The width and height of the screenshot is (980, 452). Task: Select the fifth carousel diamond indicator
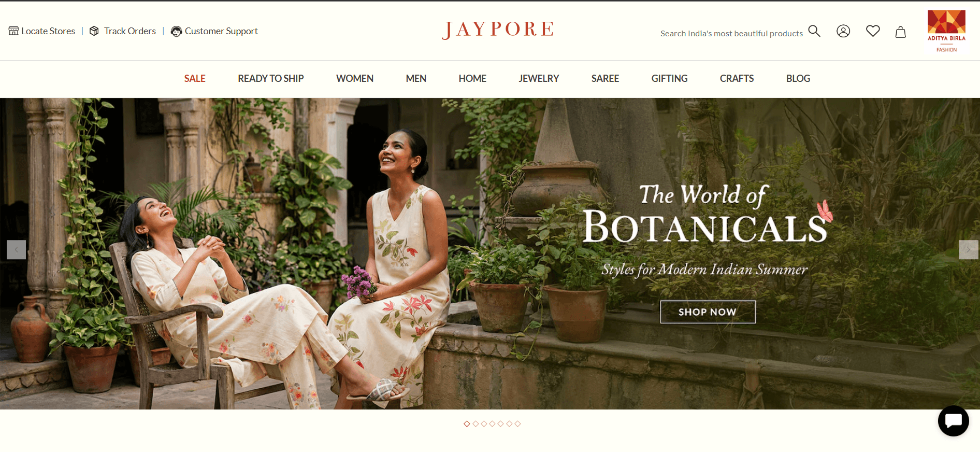click(500, 424)
